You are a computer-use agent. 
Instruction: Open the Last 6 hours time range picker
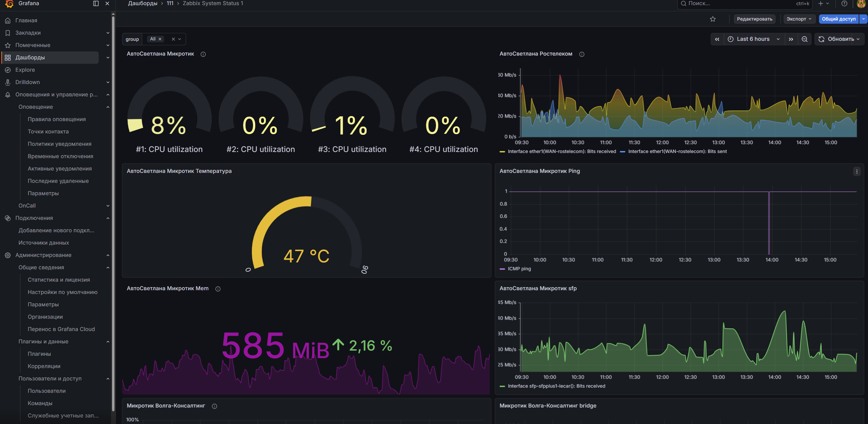click(753, 39)
